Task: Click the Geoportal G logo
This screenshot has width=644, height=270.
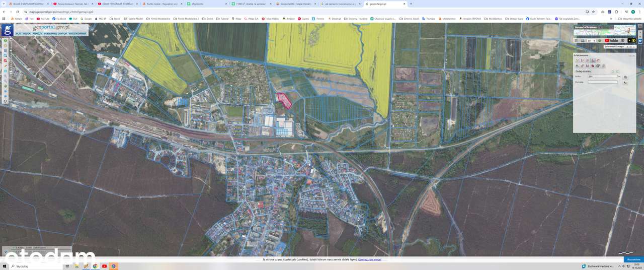Action: [7, 30]
